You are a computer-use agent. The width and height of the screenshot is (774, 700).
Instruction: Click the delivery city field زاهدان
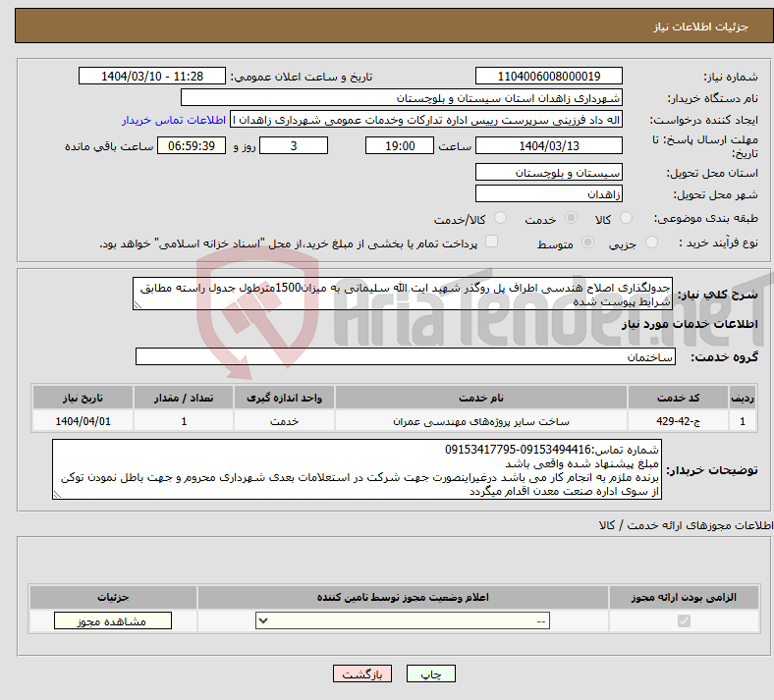coord(548,193)
